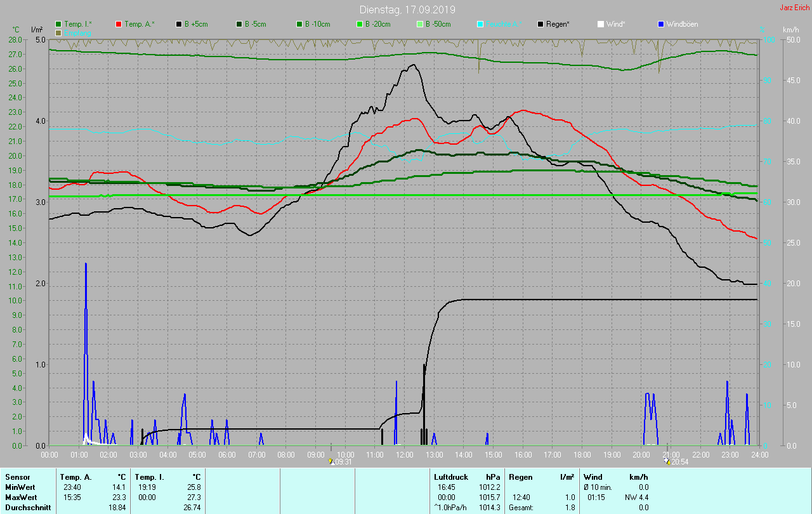Click the sunset icon at 20:54

click(668, 462)
